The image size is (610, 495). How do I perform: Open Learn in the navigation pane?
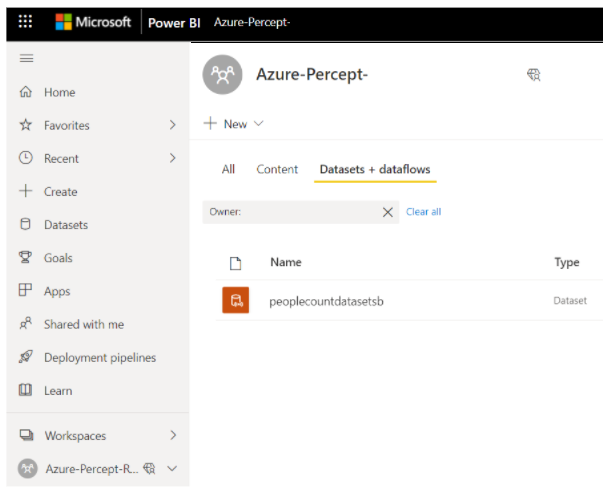pyautogui.click(x=58, y=390)
